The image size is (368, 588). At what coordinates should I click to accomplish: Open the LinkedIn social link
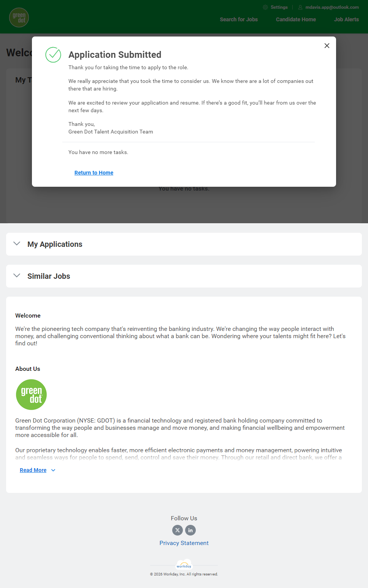[190, 530]
